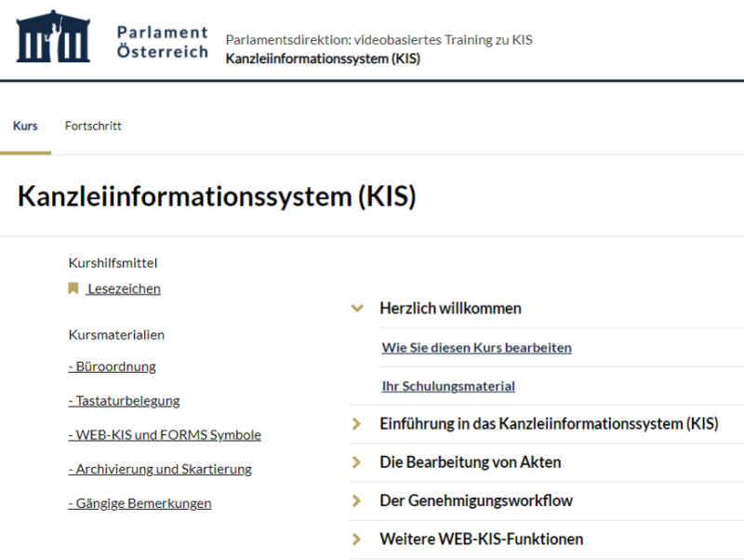Expand Einführung in das Kanzleiinformationssystem (KIS)
Viewport: 744px width, 560px height.
coord(356,422)
